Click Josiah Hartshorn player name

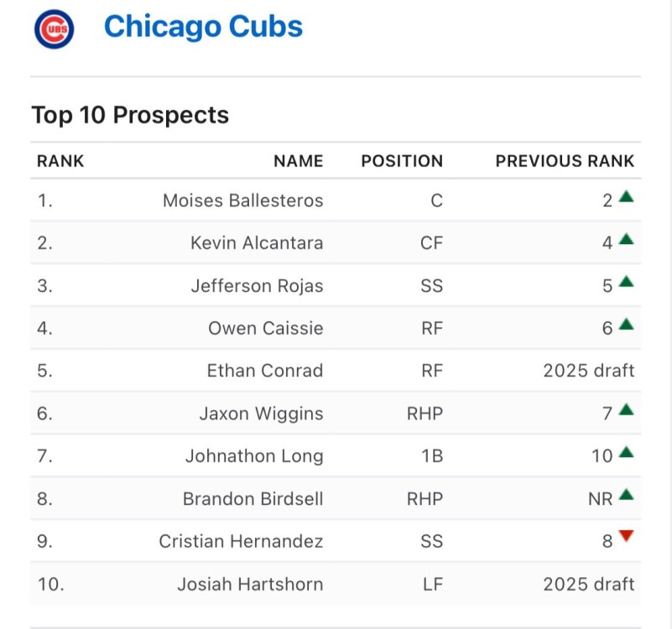coord(250,585)
